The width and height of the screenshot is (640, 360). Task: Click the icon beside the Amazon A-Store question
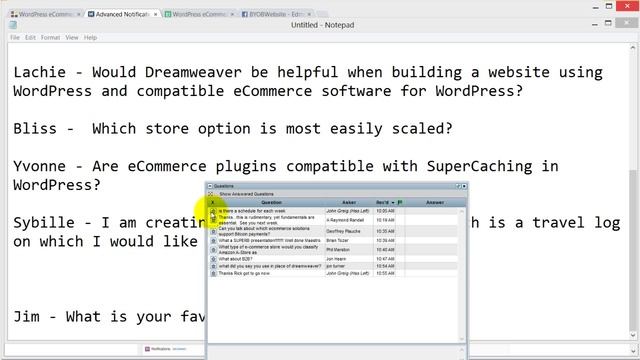pos(213,250)
